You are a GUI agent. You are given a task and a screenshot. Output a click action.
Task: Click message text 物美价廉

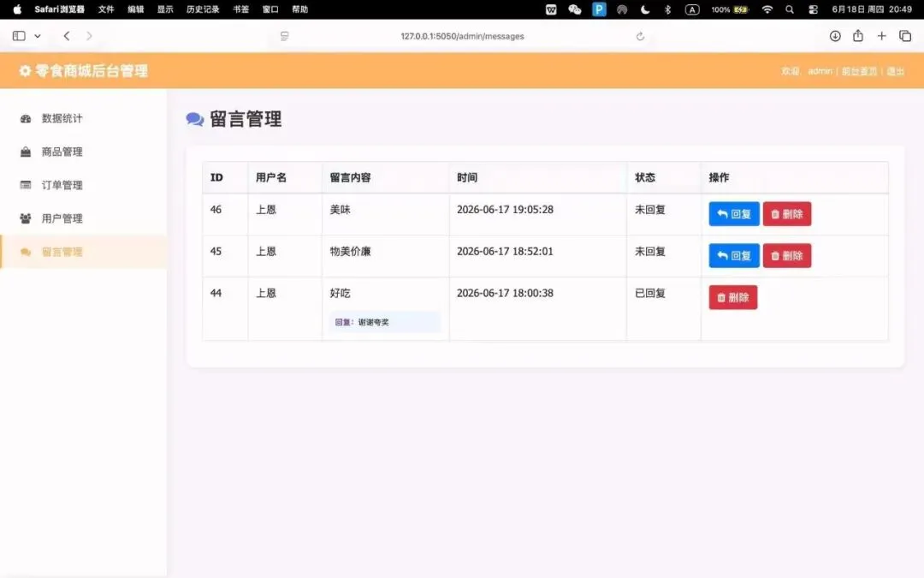[x=350, y=251]
